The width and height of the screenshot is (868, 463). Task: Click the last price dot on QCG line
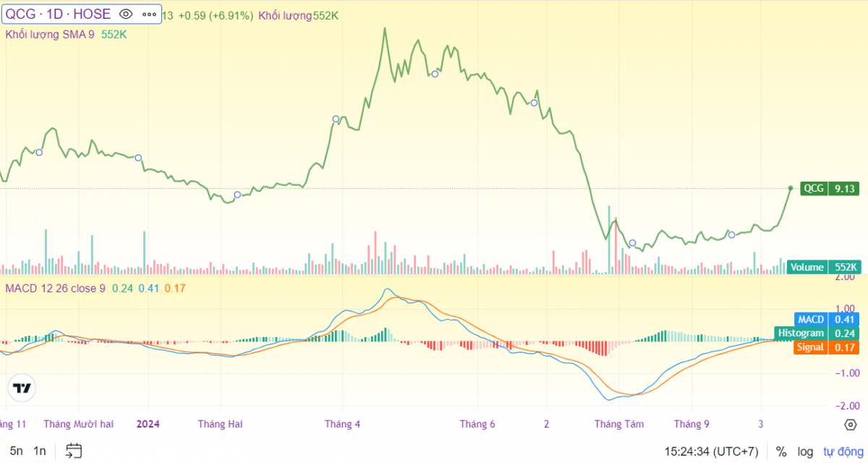click(790, 188)
